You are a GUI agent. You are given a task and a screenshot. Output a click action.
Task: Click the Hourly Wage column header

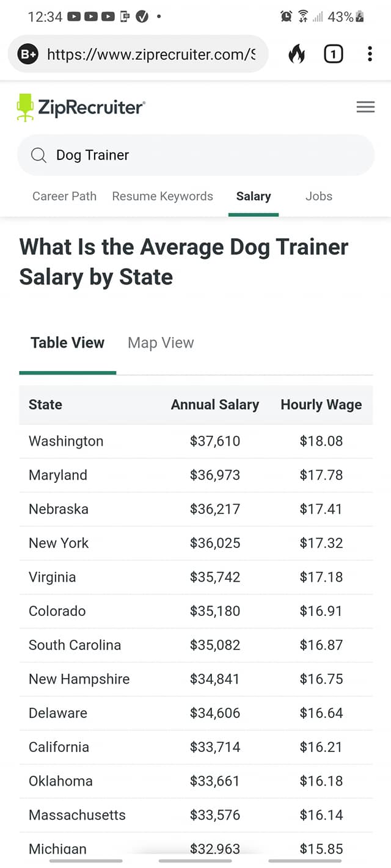coord(321,404)
